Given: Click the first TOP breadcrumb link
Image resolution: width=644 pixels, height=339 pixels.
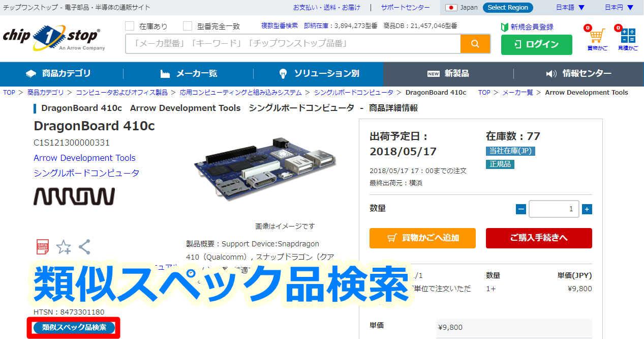Looking at the screenshot, I should tap(9, 93).
